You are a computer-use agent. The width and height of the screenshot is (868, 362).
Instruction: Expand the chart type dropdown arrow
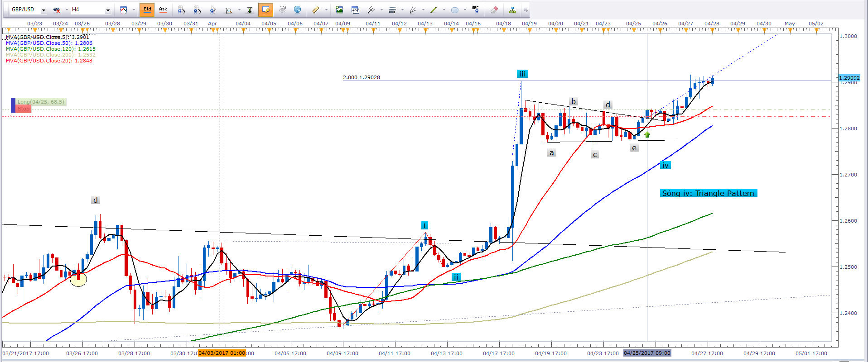click(x=134, y=10)
